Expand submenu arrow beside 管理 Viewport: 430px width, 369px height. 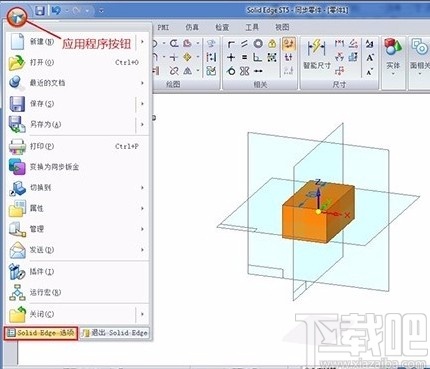(142, 229)
